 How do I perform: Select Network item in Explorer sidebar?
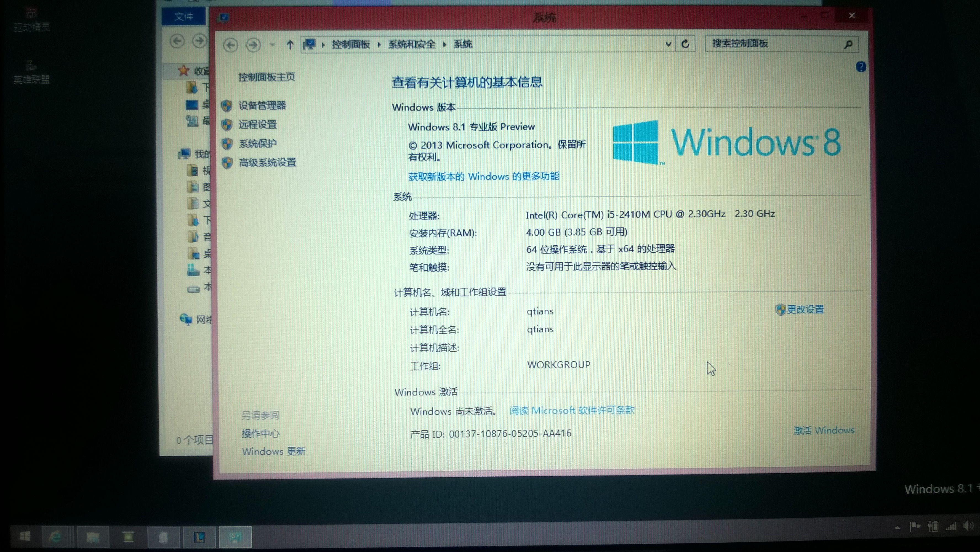[196, 319]
